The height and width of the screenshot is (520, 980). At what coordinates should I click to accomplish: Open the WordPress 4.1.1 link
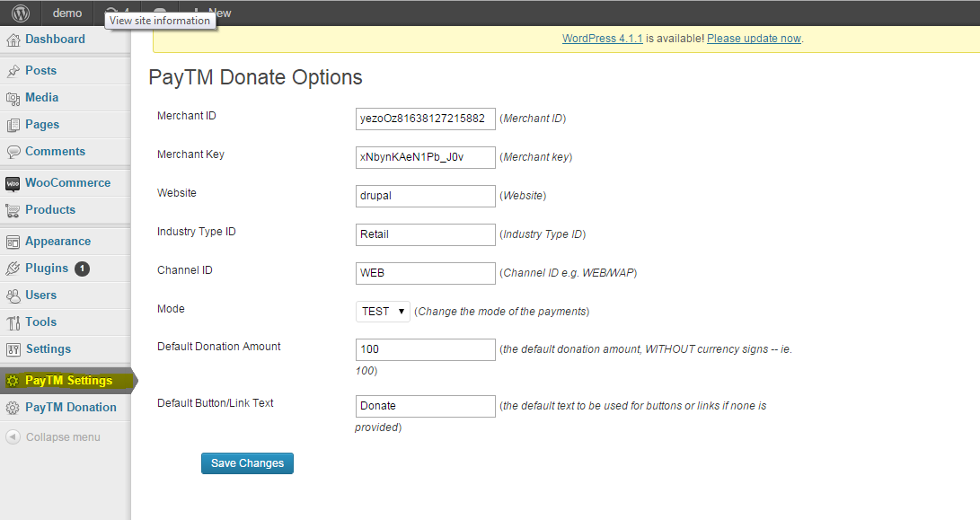coord(603,38)
